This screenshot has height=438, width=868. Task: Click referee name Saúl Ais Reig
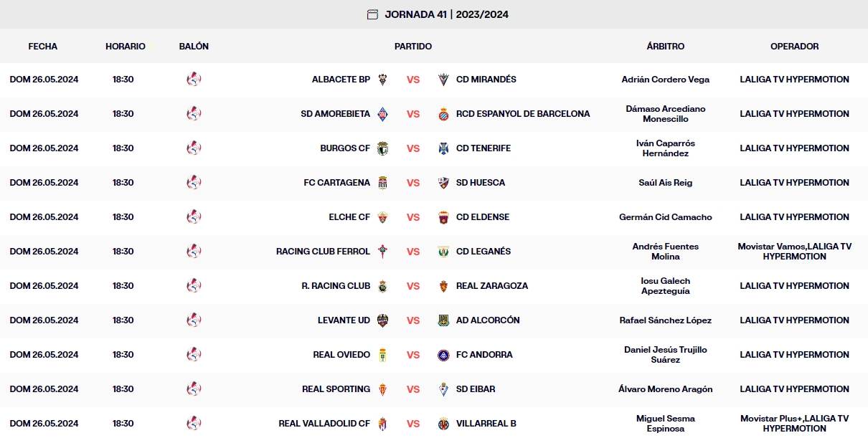point(665,182)
